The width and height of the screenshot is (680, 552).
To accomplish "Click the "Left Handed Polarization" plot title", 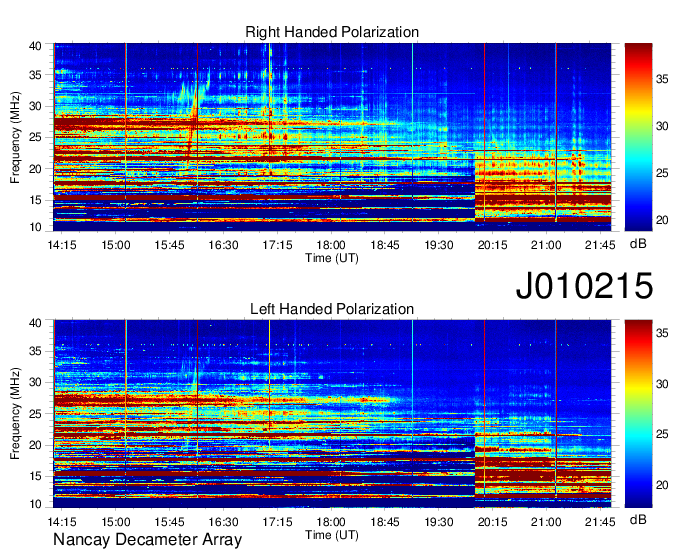I will (x=332, y=309).
